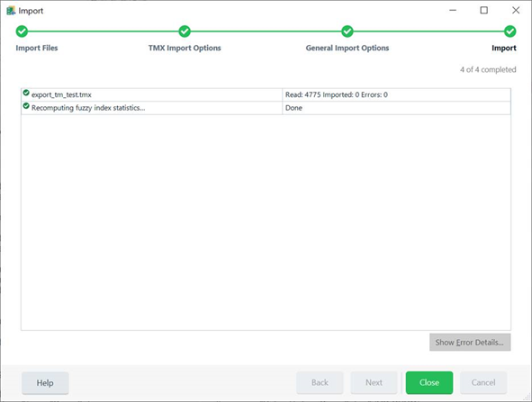The height and width of the screenshot is (402, 532).
Task: Open the Help button
Action: [x=45, y=383]
